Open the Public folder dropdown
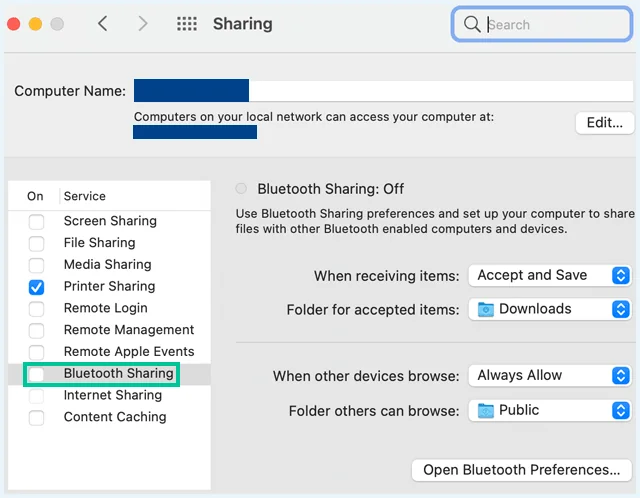Viewport: 640px width, 498px height. coord(550,411)
